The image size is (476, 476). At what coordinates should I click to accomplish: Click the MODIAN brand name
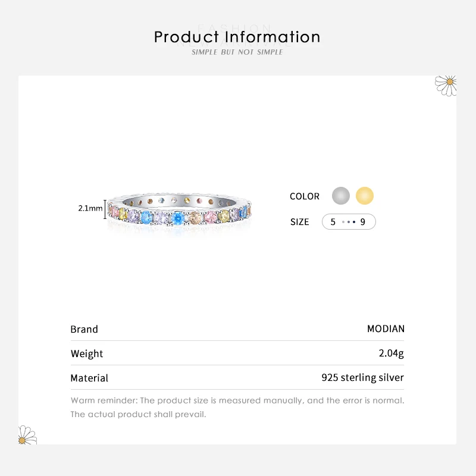tap(386, 329)
